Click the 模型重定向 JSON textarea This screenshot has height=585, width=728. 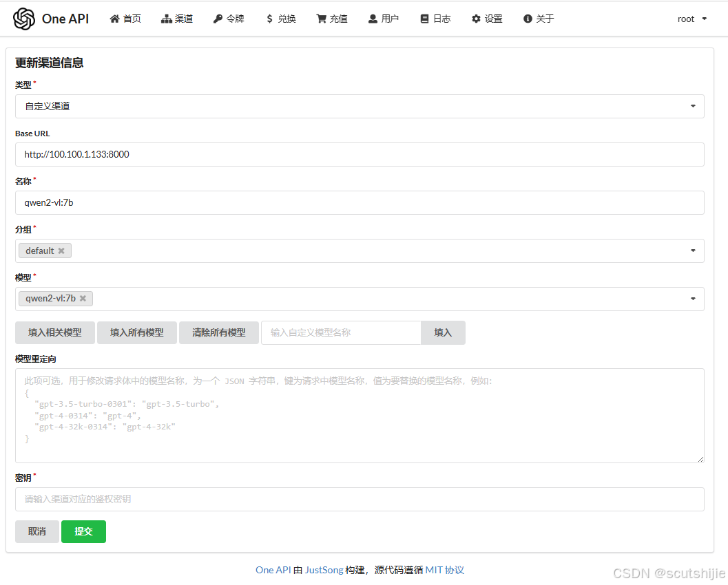tap(360, 416)
